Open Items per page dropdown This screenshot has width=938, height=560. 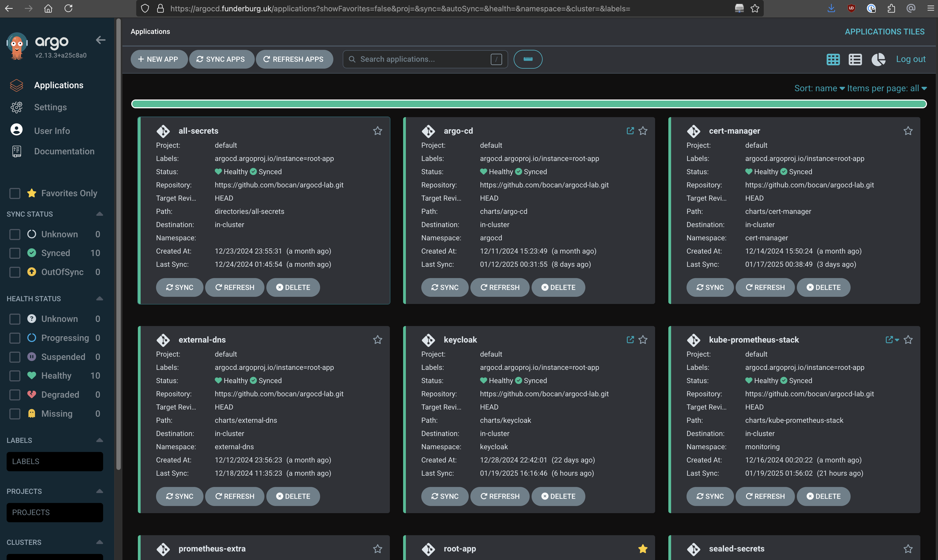click(887, 88)
